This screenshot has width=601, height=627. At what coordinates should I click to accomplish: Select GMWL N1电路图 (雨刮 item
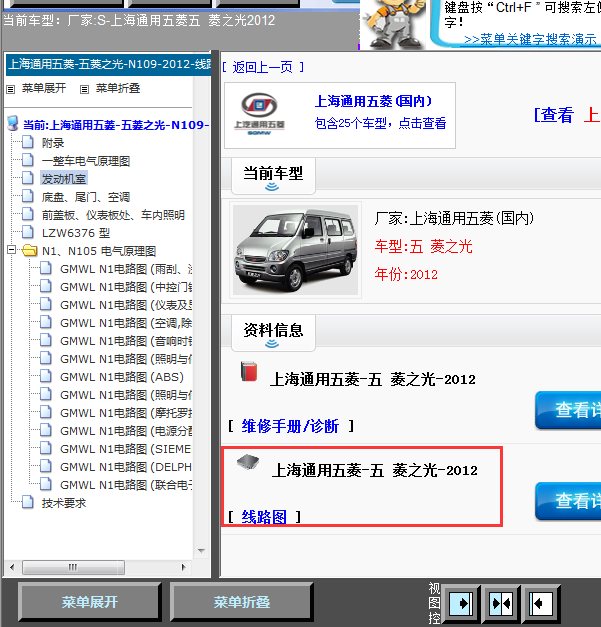tap(126, 269)
